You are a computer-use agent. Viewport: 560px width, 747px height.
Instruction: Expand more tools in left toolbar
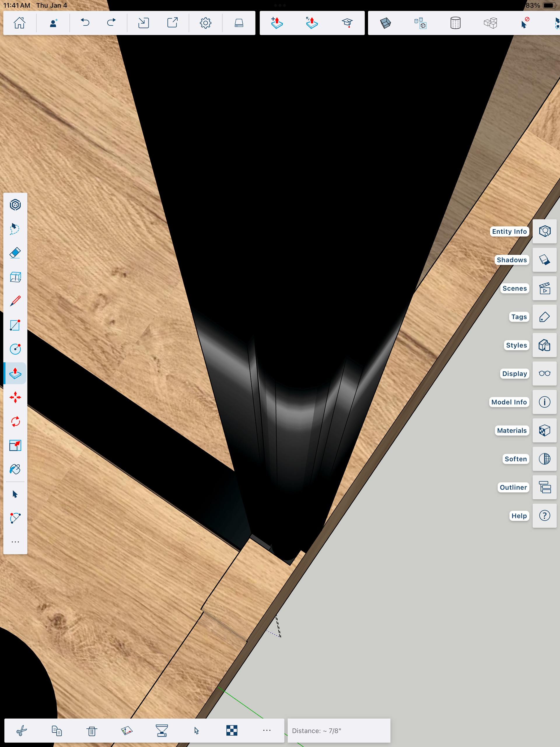tap(15, 542)
